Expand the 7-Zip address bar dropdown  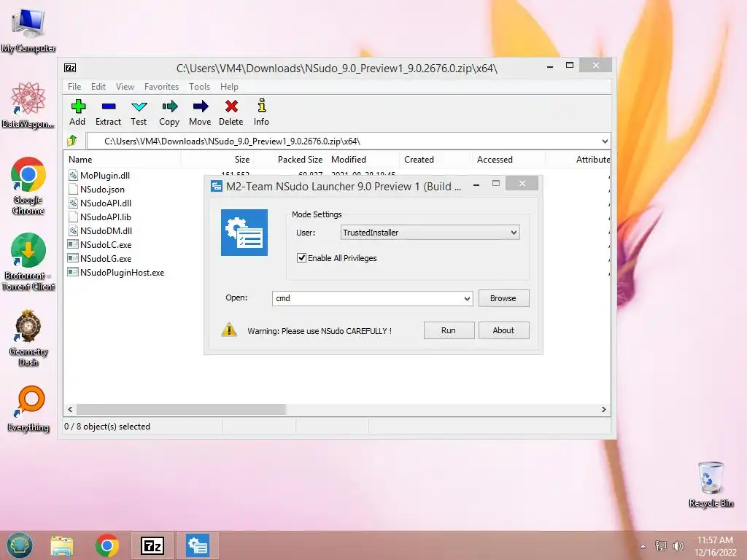[x=605, y=141]
